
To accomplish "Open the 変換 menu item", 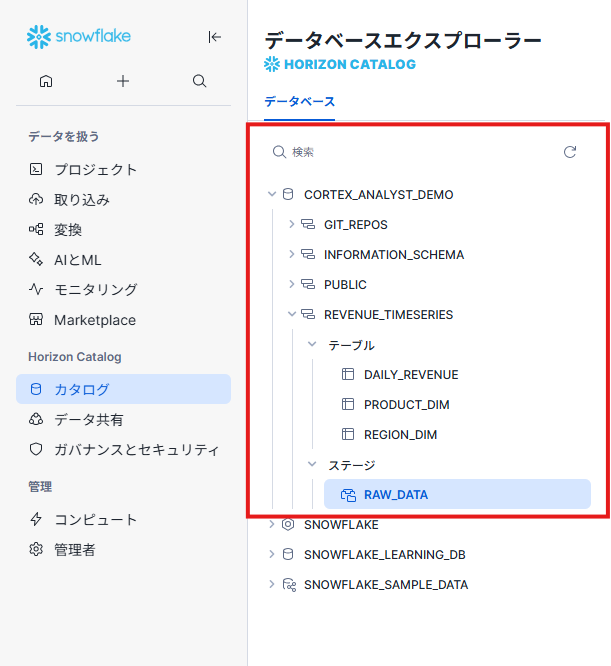I will click(x=124, y=229).
